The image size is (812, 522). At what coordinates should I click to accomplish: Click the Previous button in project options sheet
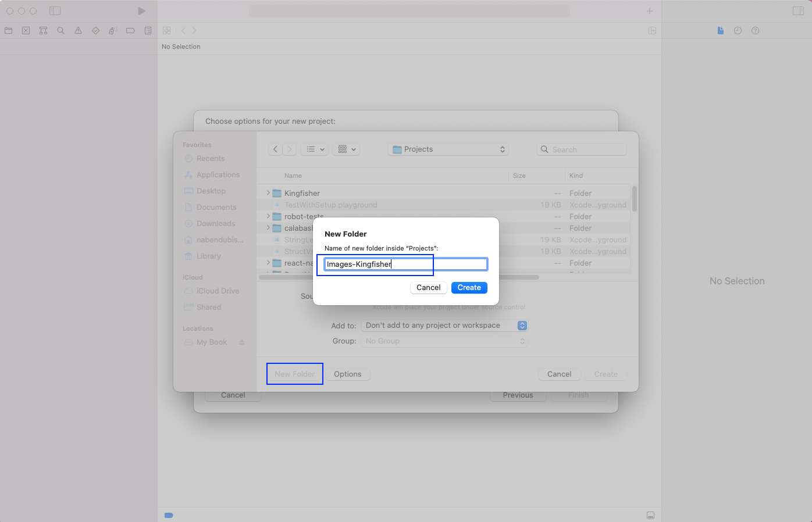(518, 395)
